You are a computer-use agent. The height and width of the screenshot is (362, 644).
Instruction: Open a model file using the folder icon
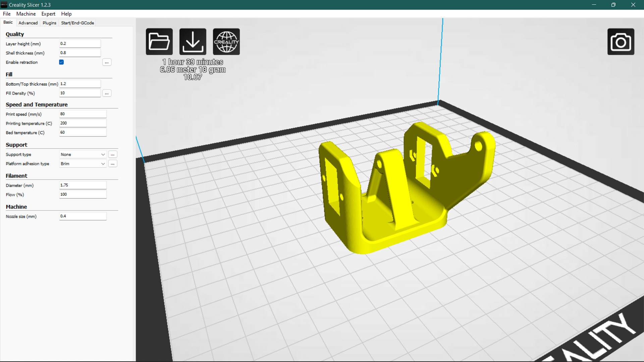159,41
